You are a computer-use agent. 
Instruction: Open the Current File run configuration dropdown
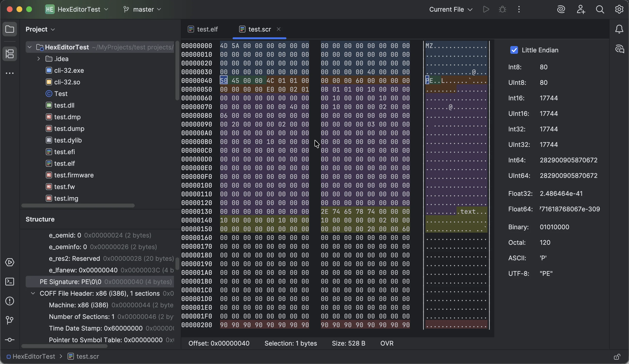pos(451,9)
